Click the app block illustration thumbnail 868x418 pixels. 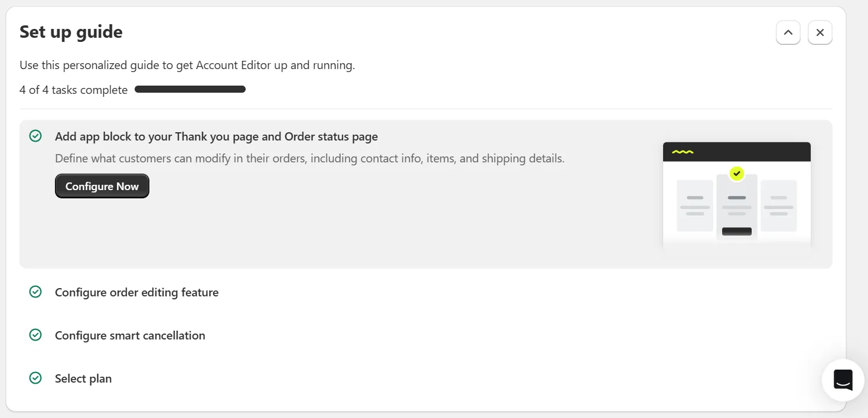pos(737,195)
